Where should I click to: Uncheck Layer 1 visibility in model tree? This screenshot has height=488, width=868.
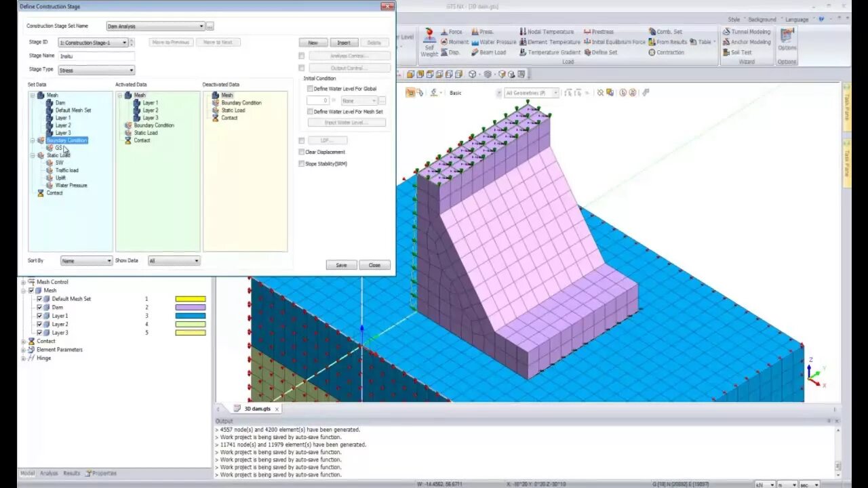pos(39,316)
